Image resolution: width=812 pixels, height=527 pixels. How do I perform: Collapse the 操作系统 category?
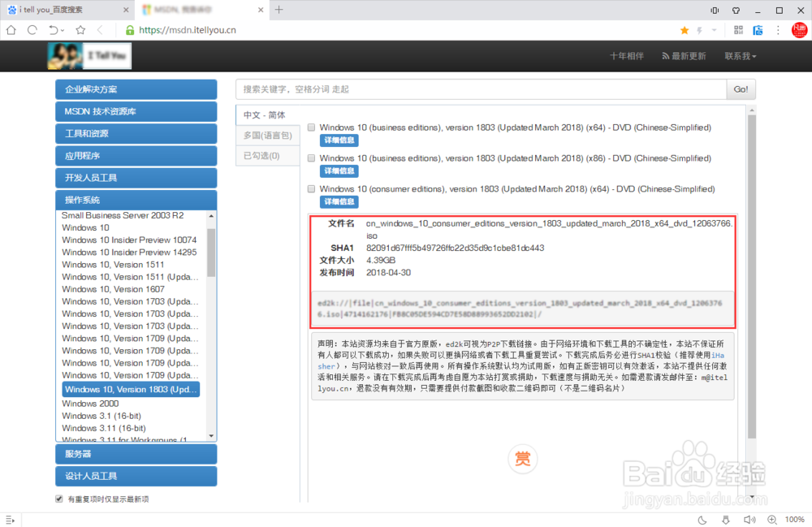(136, 200)
